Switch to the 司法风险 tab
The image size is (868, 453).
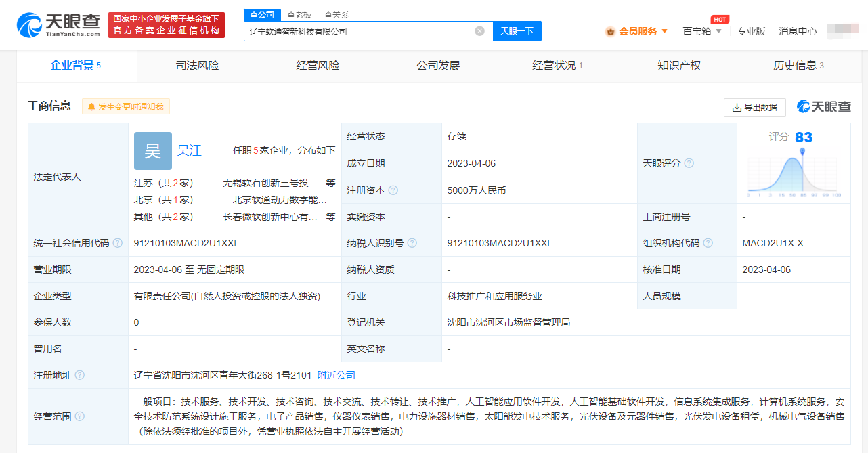click(196, 65)
